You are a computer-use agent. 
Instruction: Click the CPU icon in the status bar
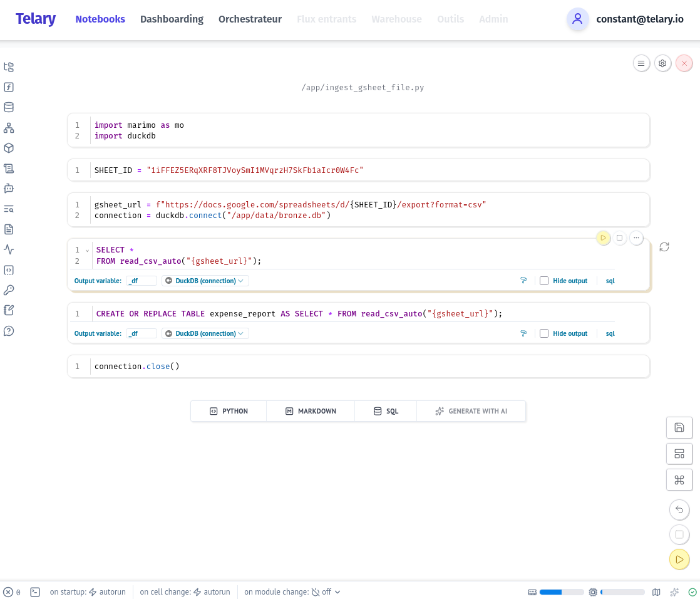click(593, 591)
